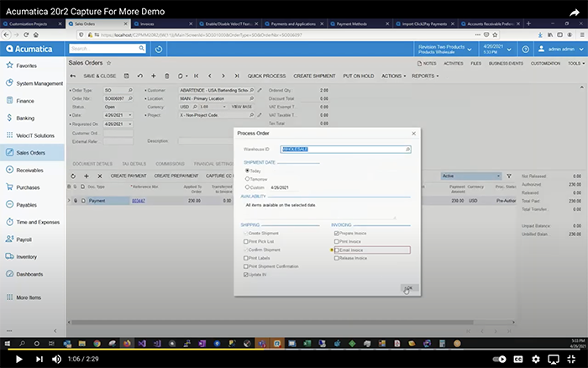588x368 pixels.
Task: Open payment reference number link
Action: coord(139,201)
